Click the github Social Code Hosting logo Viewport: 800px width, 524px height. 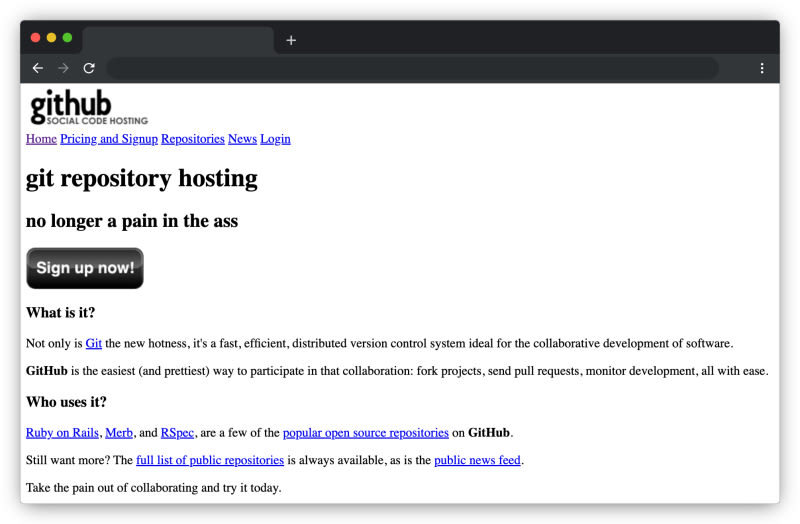[x=89, y=107]
